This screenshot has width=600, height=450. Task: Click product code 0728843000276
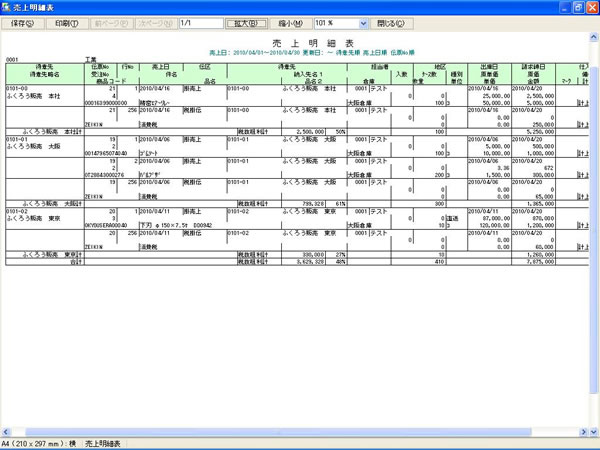coord(104,175)
